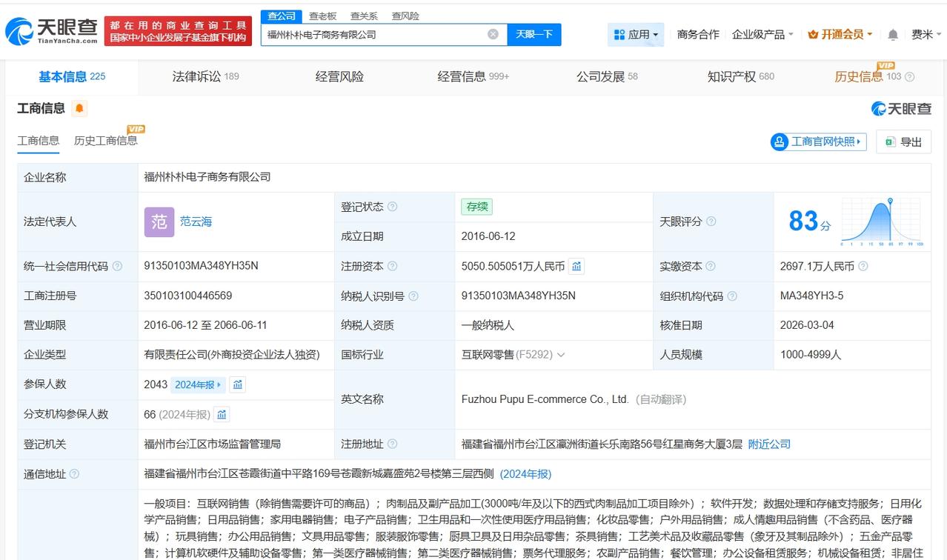This screenshot has width=947, height=560.
Task: Click the credit code 91350103MA348YH35N under 统一社会信用代码
Action: (202, 266)
